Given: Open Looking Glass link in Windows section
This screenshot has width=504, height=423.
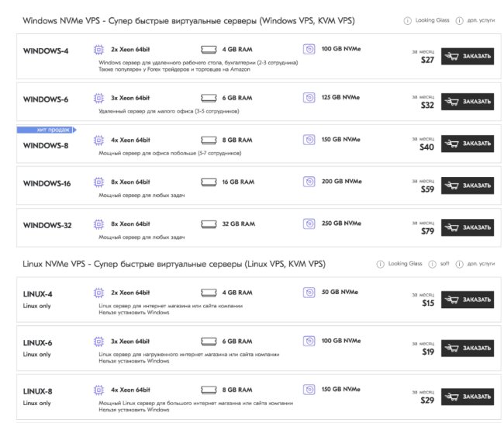Looking at the screenshot, I should (433, 20).
